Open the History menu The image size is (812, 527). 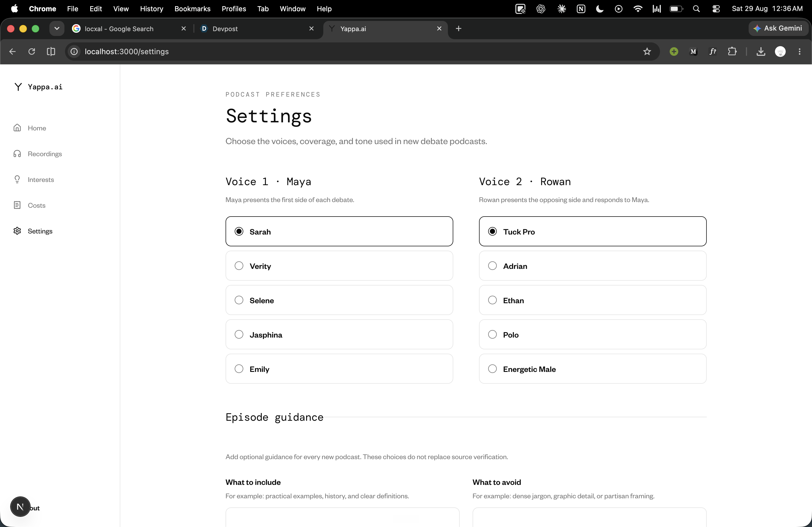[151, 9]
